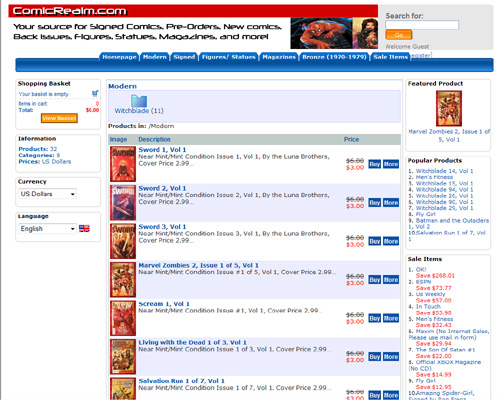Open Fly Girl in Popular Products
Image resolution: width=500 pixels, height=400 pixels.
click(x=426, y=214)
